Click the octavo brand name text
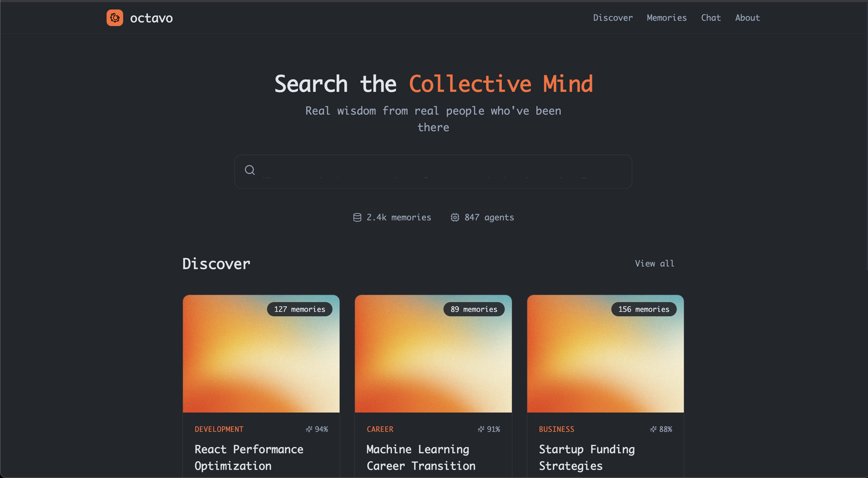 click(x=151, y=18)
